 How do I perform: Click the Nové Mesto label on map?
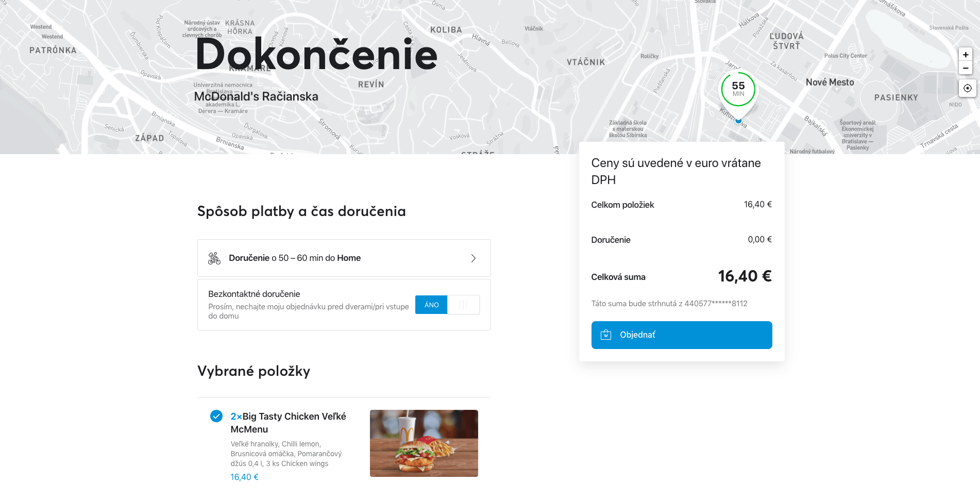830,82
